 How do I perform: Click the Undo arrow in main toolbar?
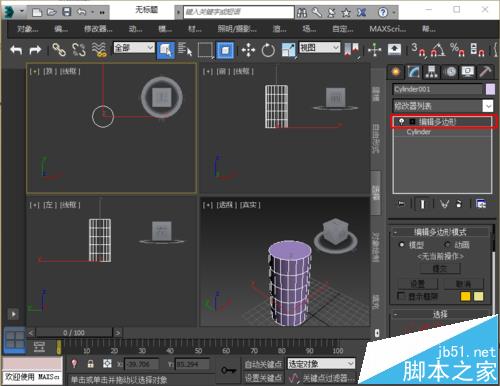point(16,50)
